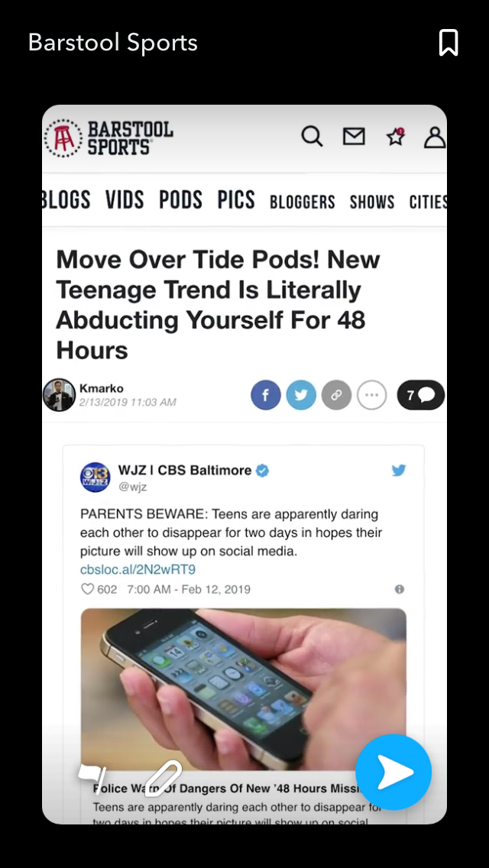Click the hand holding iPhone image
Image resolution: width=489 pixels, height=868 pixels.
(x=244, y=689)
